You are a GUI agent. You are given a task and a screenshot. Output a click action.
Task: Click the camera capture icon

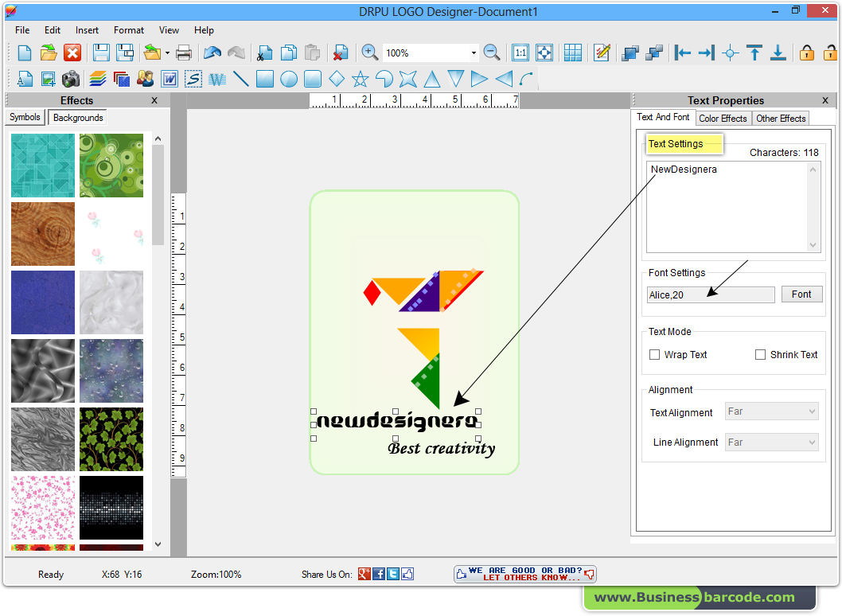click(71, 79)
